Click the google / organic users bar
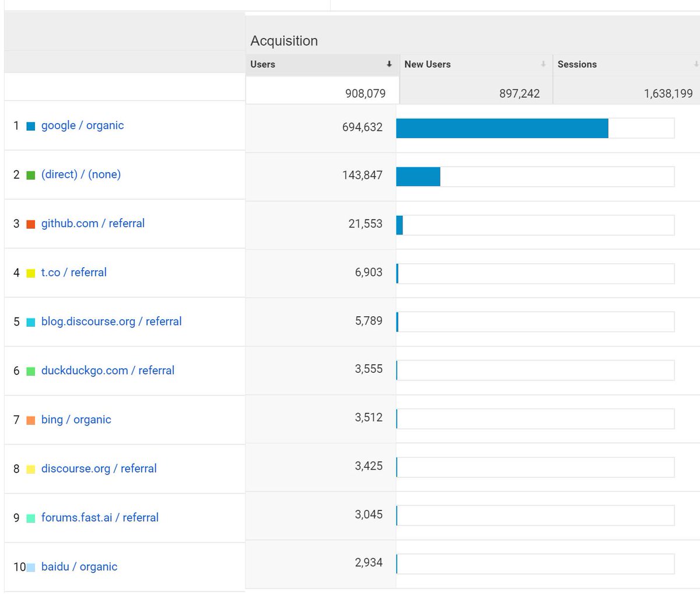This screenshot has width=700, height=594. [x=502, y=128]
